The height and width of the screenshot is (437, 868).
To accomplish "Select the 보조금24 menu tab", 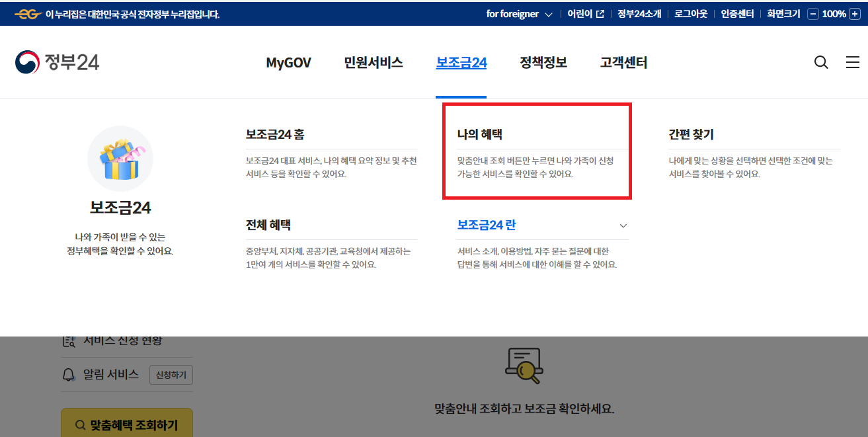I will [x=461, y=63].
